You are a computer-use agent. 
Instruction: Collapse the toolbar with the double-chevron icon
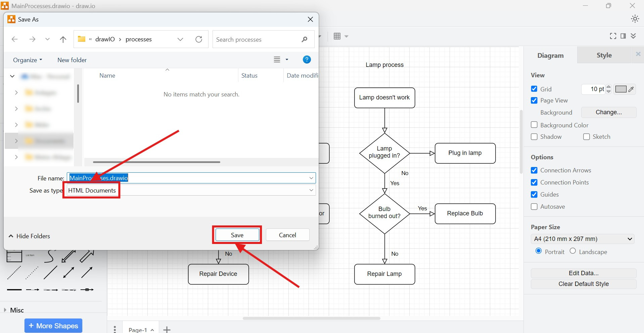(634, 36)
